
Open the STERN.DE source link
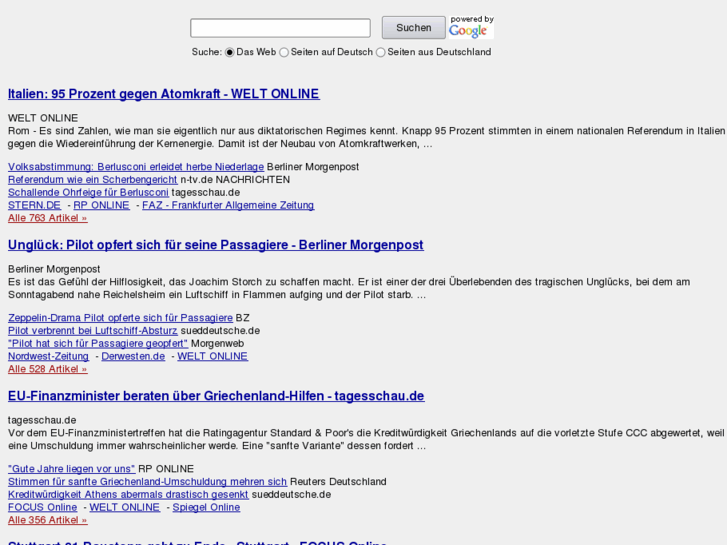34,205
